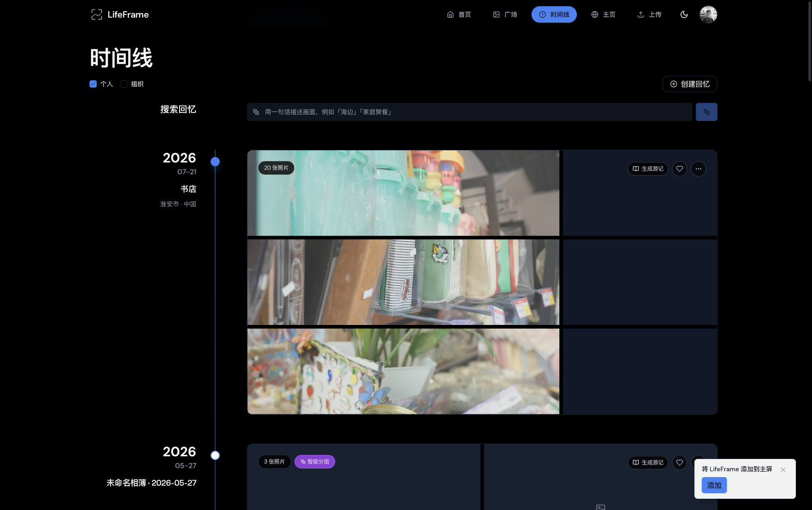Open the colorful pins and butterfly photo
Image resolution: width=812 pixels, height=510 pixels.
tap(403, 371)
